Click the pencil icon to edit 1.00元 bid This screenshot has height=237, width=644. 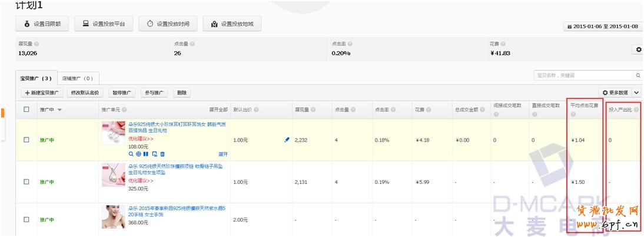[x=287, y=140]
